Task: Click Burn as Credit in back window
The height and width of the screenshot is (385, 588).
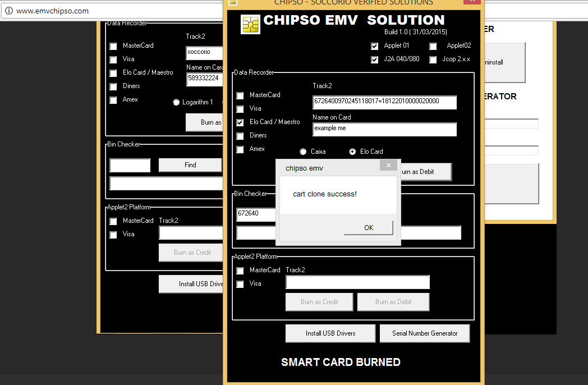Action: click(191, 253)
